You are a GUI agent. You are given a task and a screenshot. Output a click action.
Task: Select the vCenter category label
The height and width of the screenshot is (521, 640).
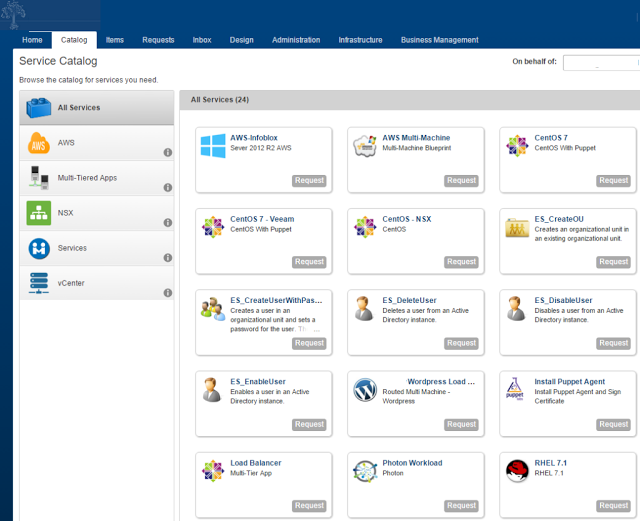coord(71,283)
